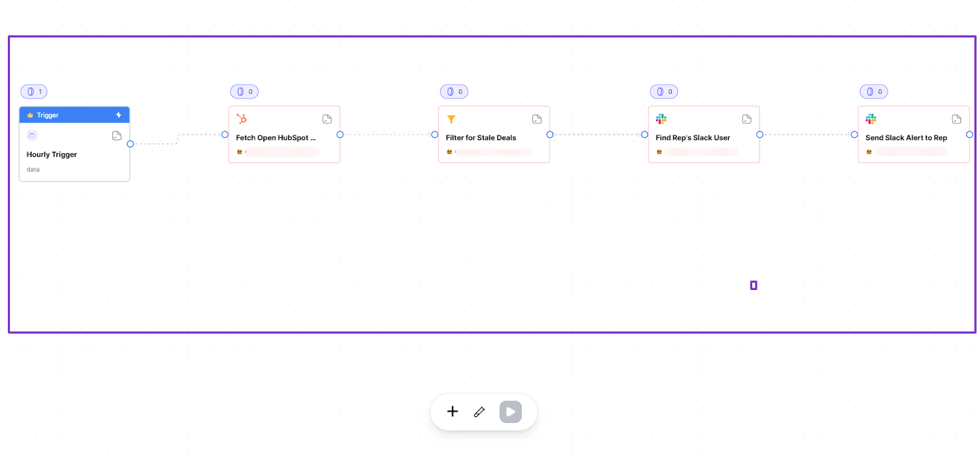Click the lightning bolt icon on Trigger header
The image size is (980, 461).
[x=119, y=115]
